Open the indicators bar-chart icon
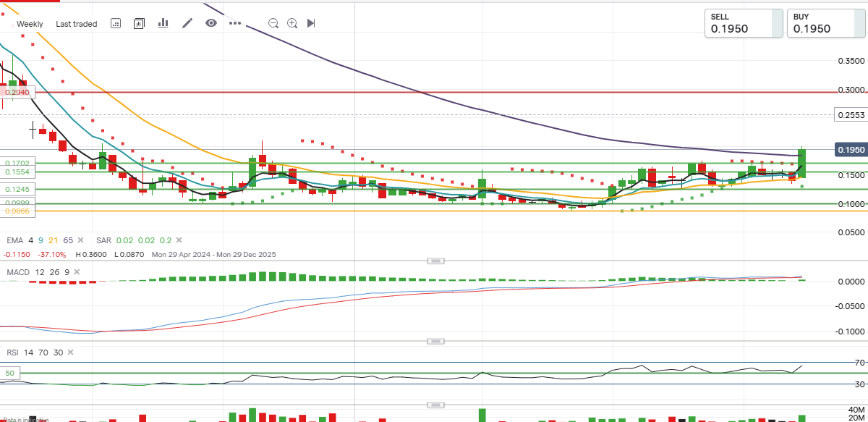 pyautogui.click(x=163, y=23)
